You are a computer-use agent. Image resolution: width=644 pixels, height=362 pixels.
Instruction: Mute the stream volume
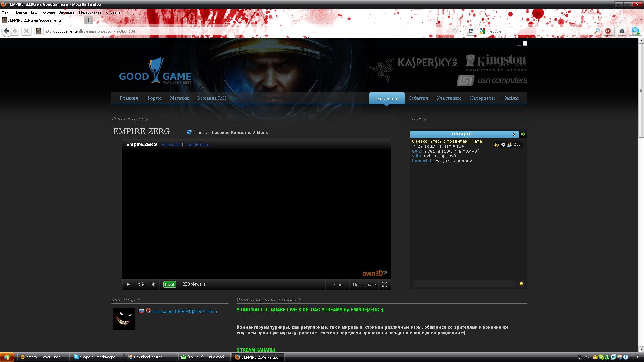(153, 284)
